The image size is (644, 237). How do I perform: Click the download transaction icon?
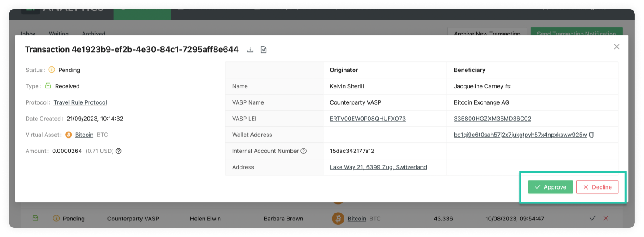[x=250, y=50]
